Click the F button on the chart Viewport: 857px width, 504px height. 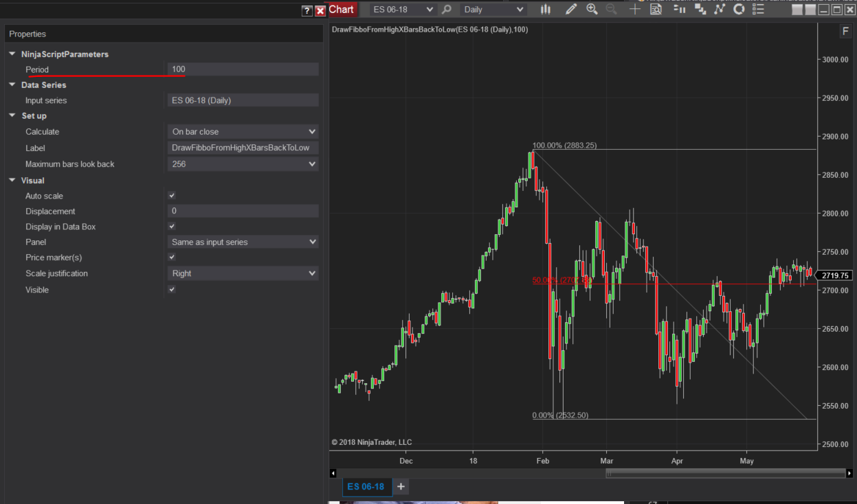pyautogui.click(x=845, y=32)
